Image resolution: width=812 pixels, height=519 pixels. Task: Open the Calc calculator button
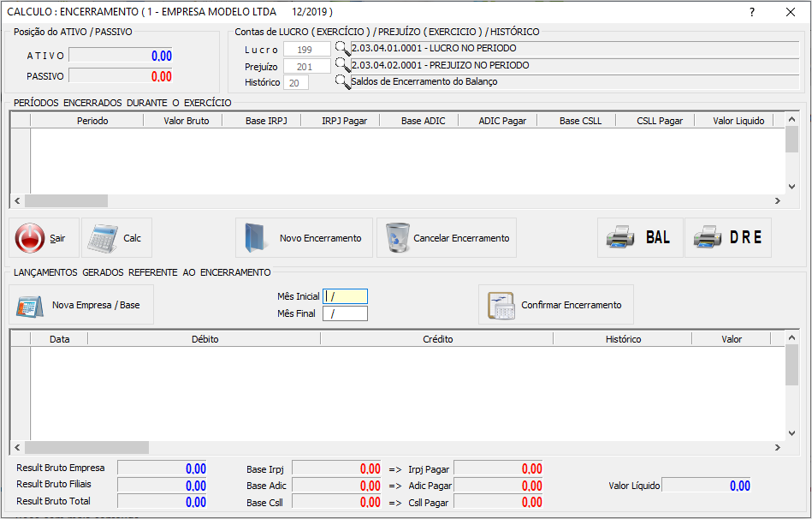(116, 238)
